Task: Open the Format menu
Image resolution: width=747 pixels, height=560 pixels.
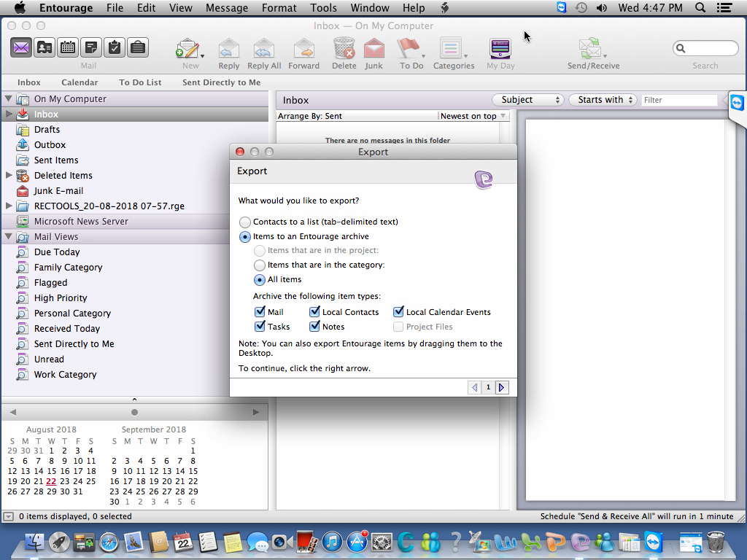Action: coord(279,7)
